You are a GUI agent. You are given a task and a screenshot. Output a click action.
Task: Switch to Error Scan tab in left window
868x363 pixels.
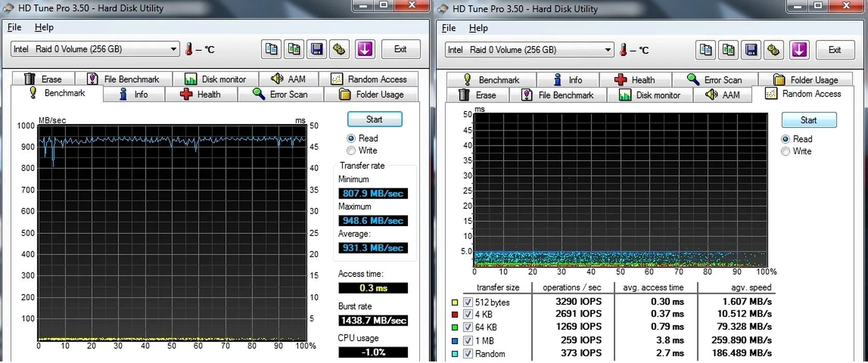(281, 94)
